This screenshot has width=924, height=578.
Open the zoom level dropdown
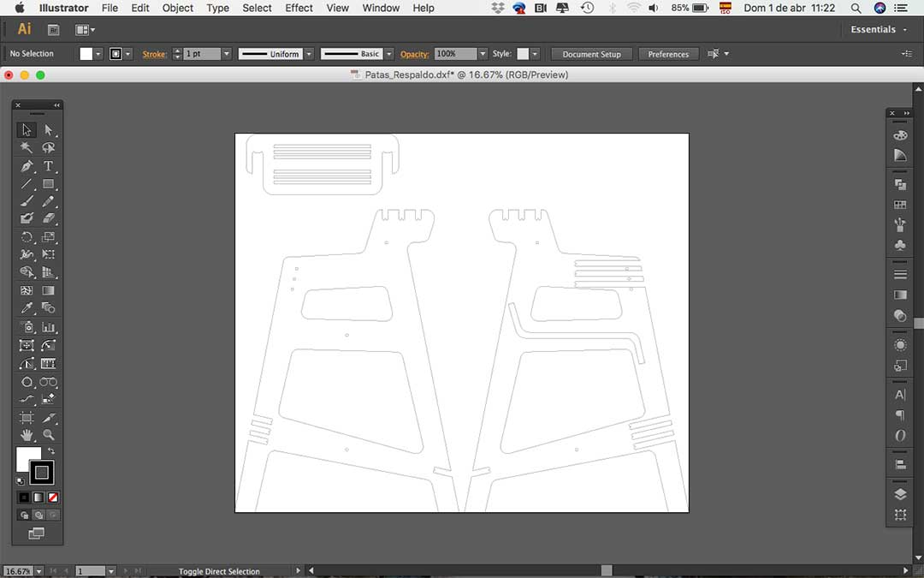coord(38,571)
